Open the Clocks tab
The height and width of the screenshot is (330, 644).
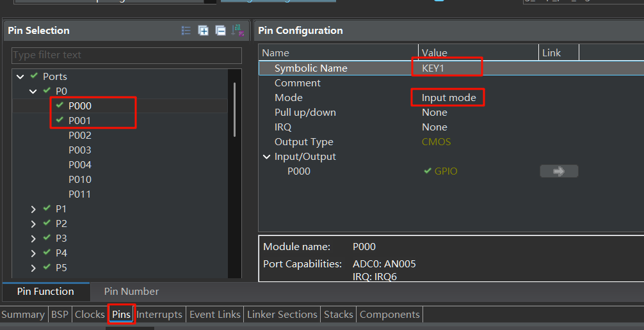pyautogui.click(x=90, y=315)
